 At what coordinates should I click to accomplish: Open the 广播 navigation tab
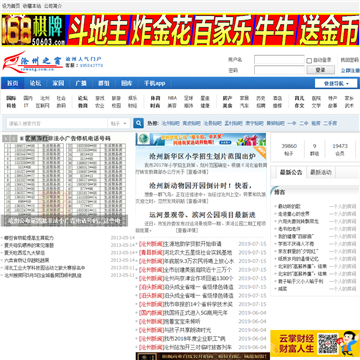[x=81, y=83]
